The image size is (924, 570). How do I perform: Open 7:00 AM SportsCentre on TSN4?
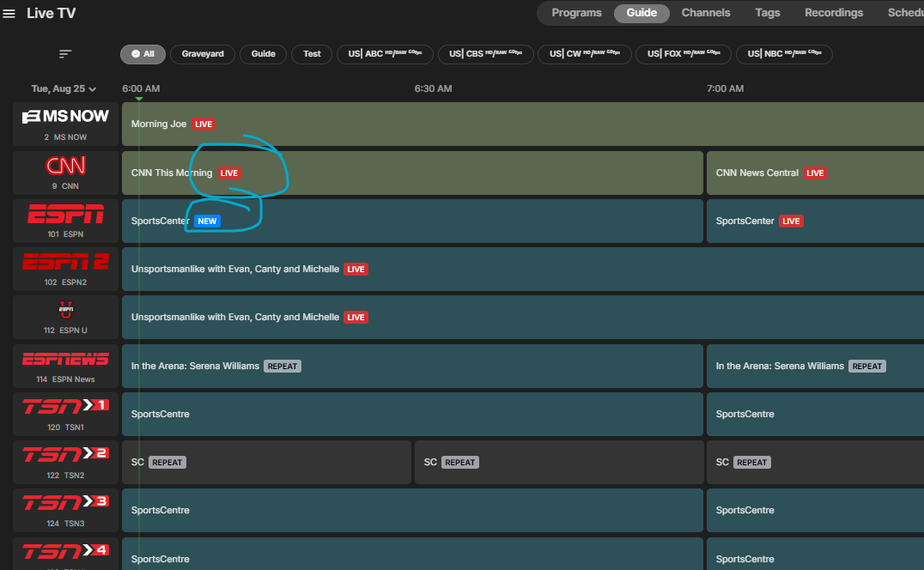pyautogui.click(x=815, y=554)
